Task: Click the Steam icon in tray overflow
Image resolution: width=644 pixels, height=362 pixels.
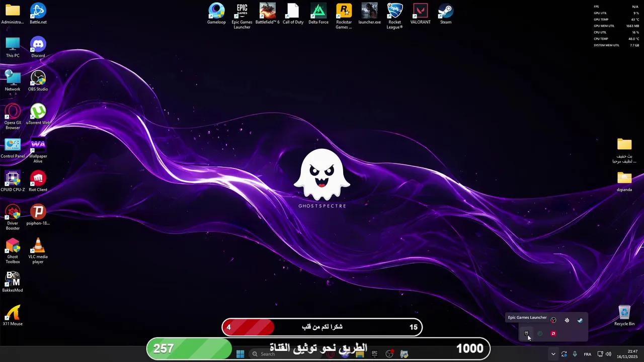Action: (580, 320)
